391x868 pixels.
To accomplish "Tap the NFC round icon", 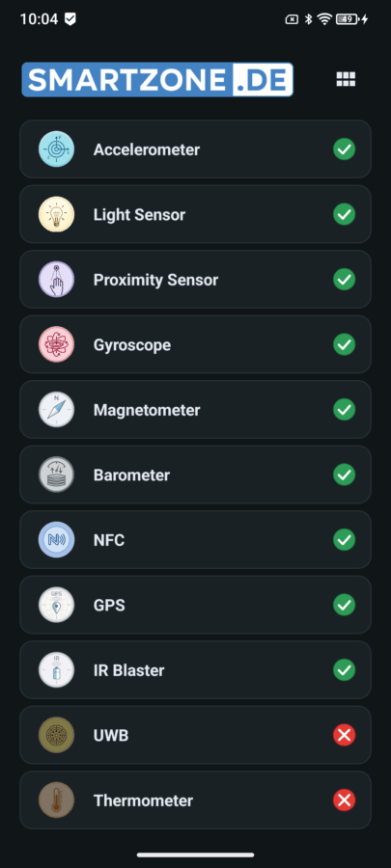I will pyautogui.click(x=57, y=540).
